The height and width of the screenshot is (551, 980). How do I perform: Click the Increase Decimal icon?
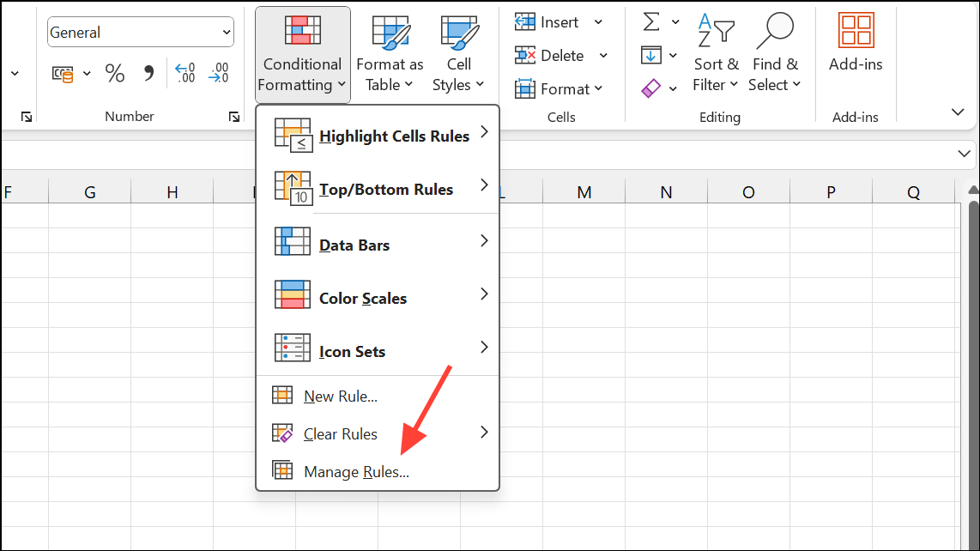184,73
